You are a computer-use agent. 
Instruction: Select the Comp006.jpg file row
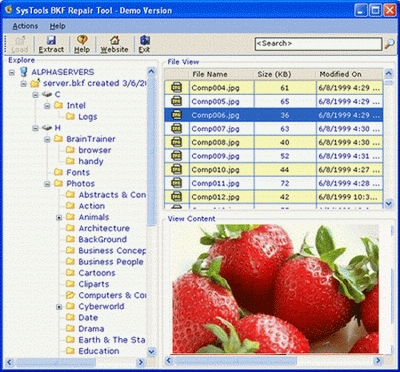(x=274, y=115)
